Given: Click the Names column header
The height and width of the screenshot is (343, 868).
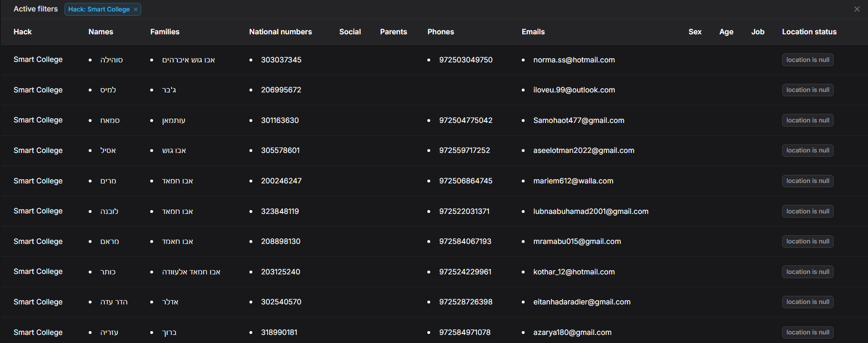Looking at the screenshot, I should [101, 32].
